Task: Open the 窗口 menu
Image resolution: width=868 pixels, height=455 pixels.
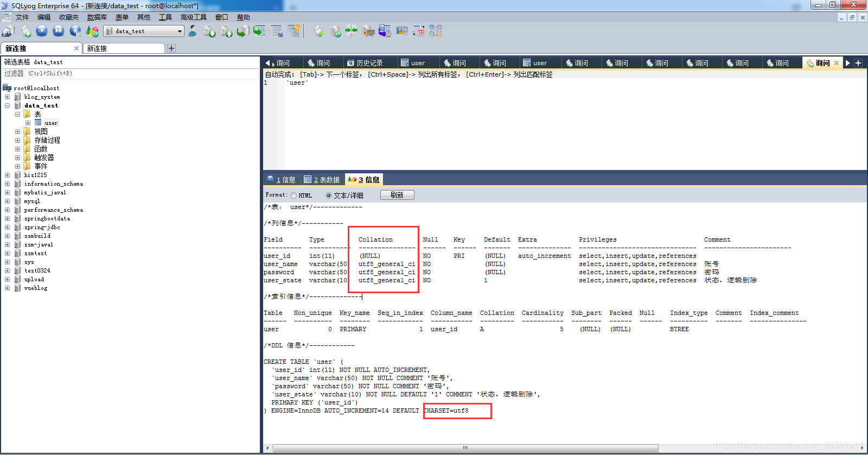Action: pos(221,17)
